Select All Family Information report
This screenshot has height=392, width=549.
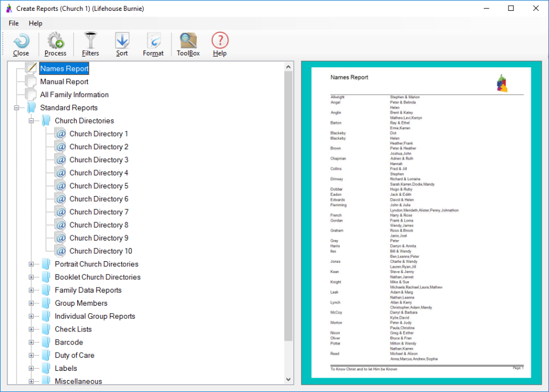(74, 95)
